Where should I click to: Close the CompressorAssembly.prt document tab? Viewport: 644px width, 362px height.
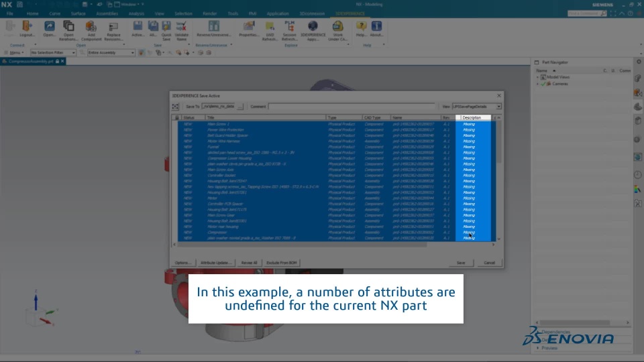point(62,61)
